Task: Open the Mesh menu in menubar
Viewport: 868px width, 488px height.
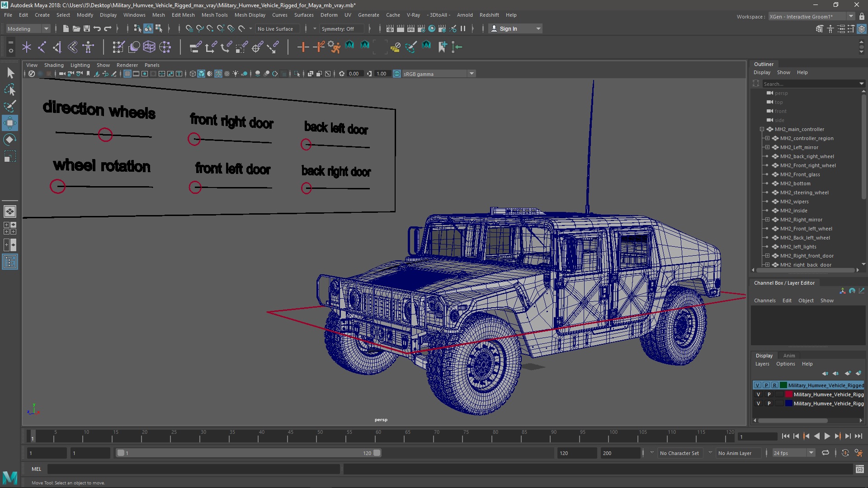Action: (x=159, y=14)
